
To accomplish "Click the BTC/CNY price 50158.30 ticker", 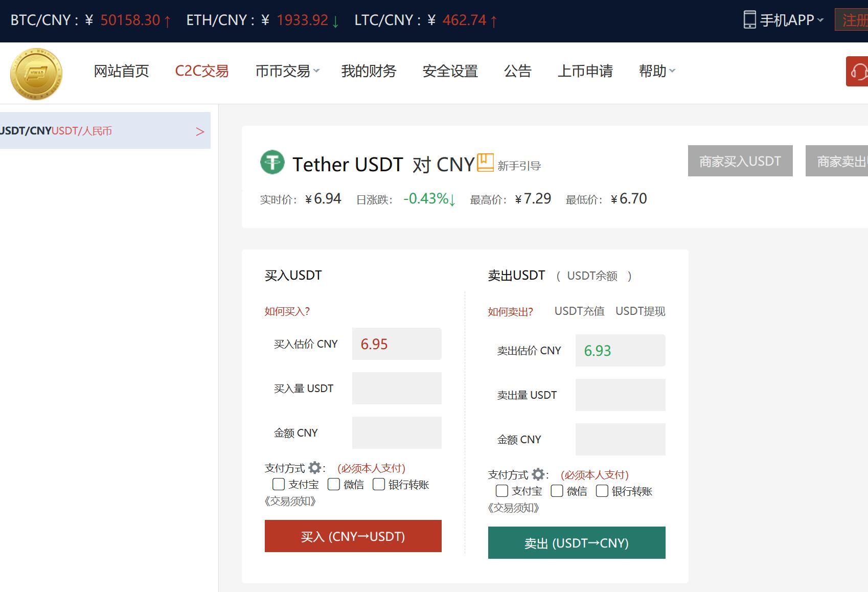I will pos(130,20).
